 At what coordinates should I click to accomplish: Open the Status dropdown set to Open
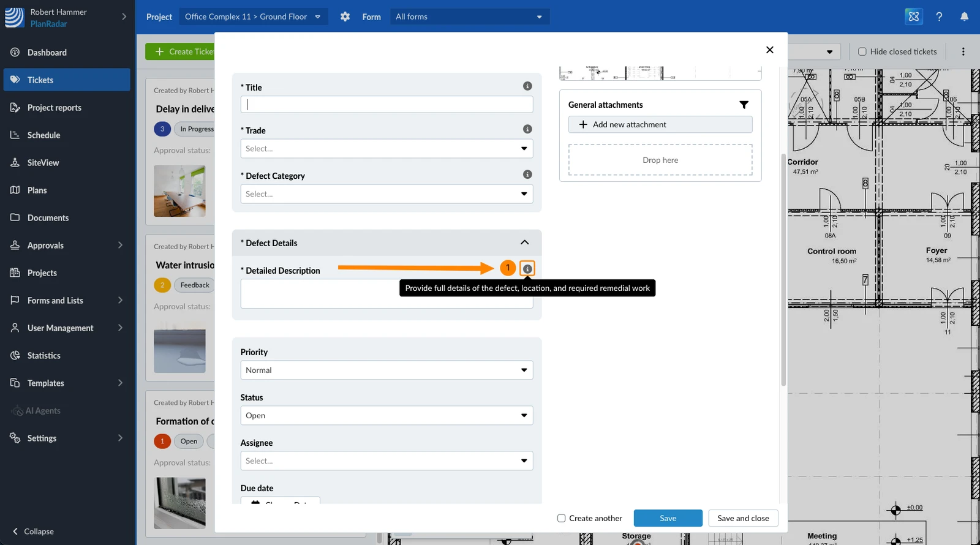386,416
